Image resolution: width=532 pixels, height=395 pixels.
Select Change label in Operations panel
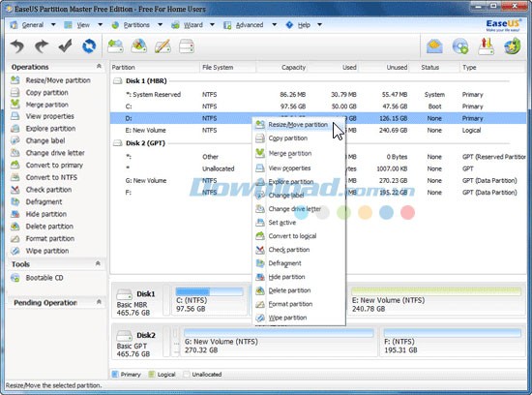pos(45,140)
